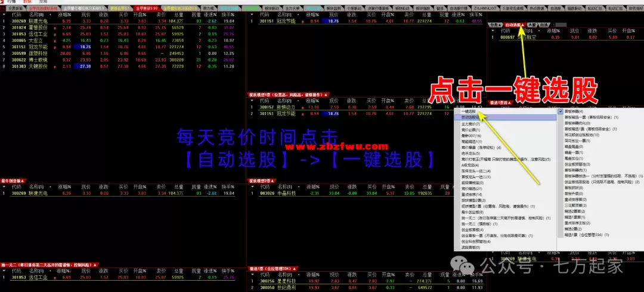This screenshot has width=644, height=292.
Task: Expand 独一无二 panel title dropdown
Action: coord(49,265)
